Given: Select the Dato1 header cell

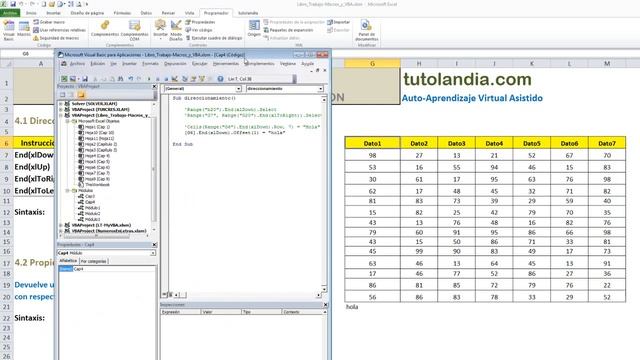Looking at the screenshot, I should click(372, 143).
